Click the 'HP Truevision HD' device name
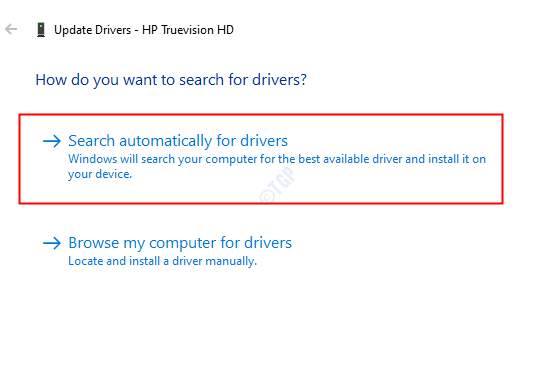The height and width of the screenshot is (372, 555). 188,30
